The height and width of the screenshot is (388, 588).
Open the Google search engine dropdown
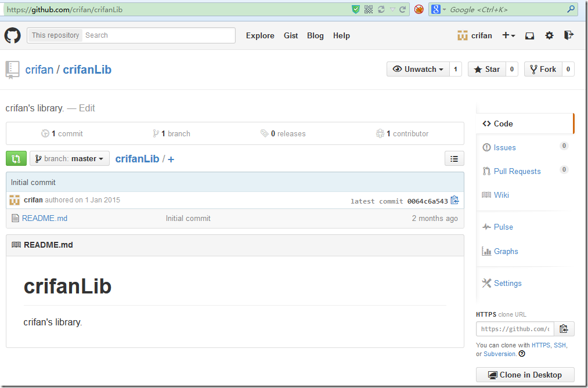438,9
